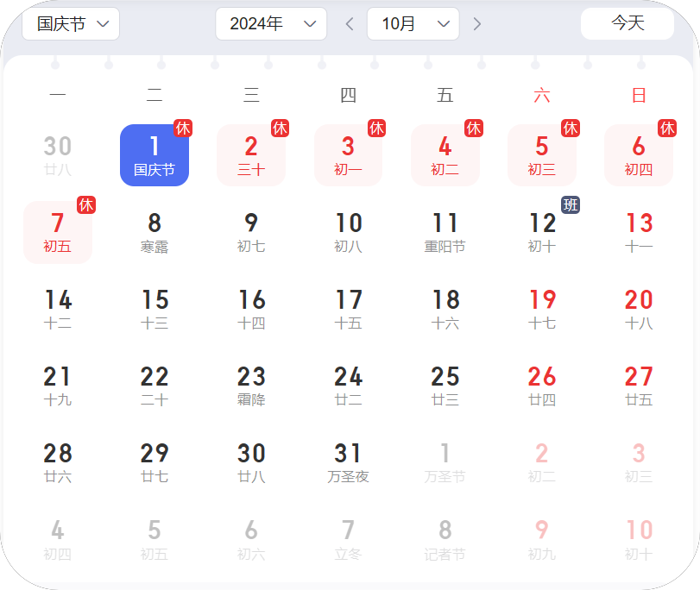This screenshot has height=590, width=700.
Task: Open the 10月 month selector
Action: [413, 24]
